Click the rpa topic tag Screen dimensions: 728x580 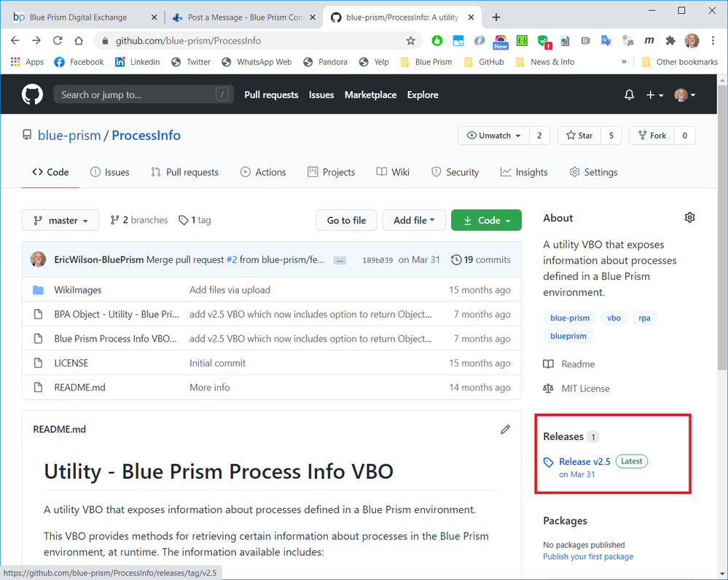(x=644, y=318)
